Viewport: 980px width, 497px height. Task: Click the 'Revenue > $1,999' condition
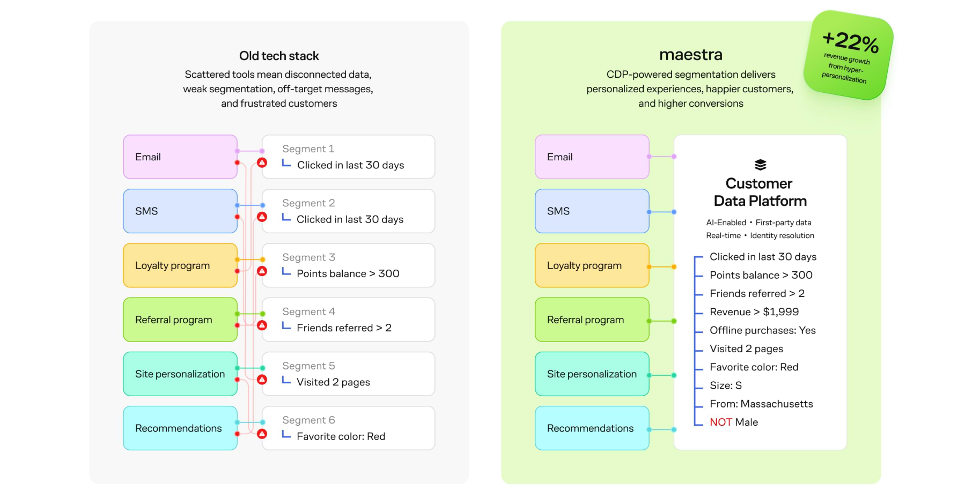pyautogui.click(x=754, y=312)
